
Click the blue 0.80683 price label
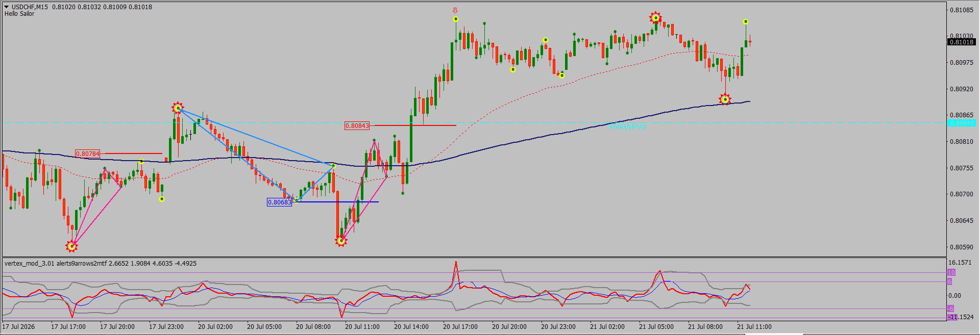[280, 202]
